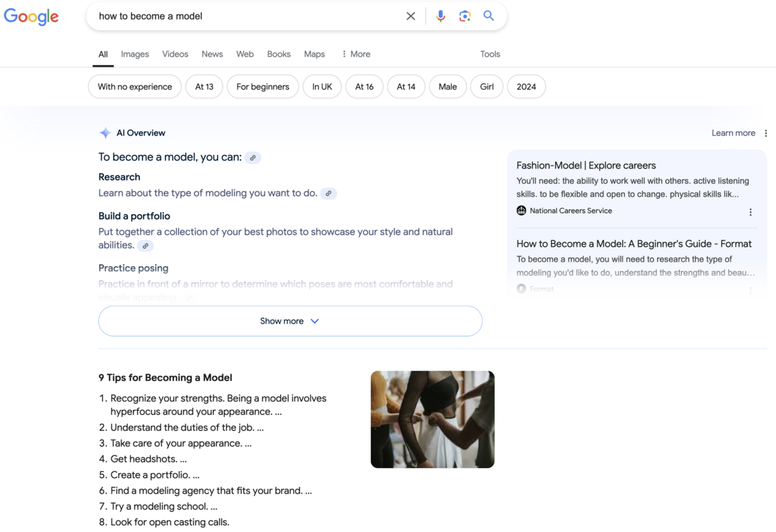Click the Google logo
This screenshot has width=776, height=532.
coord(31,17)
